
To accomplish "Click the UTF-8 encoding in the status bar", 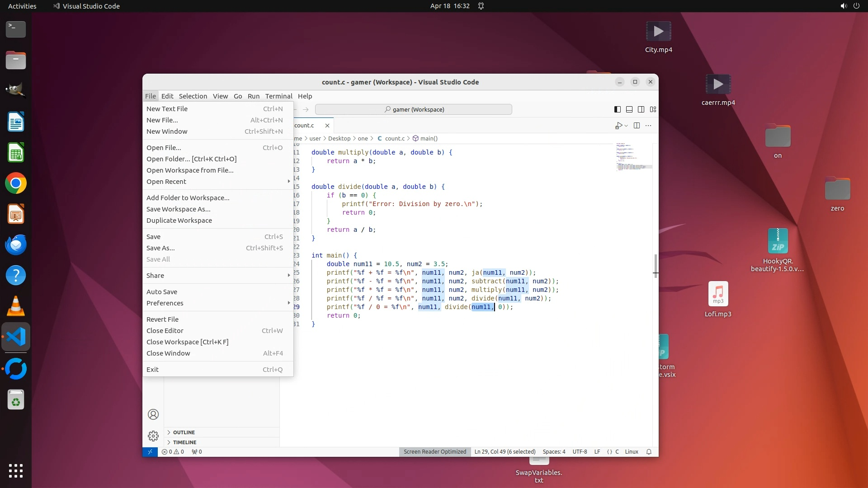I will tap(580, 452).
